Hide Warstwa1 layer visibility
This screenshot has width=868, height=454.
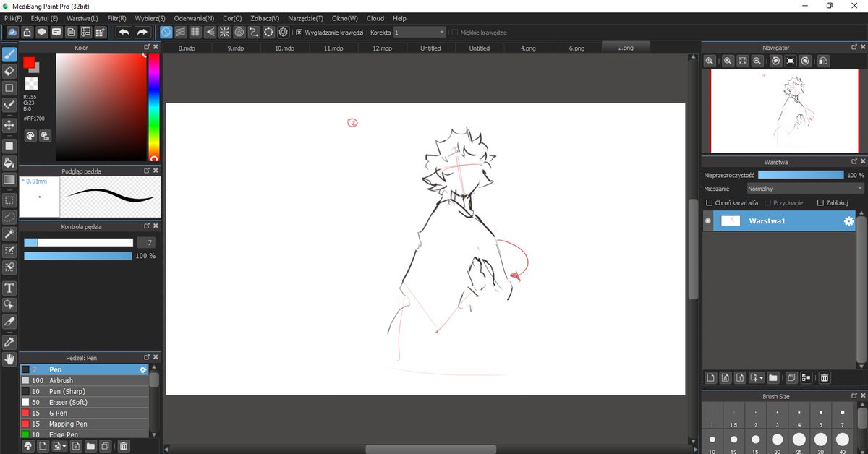(x=708, y=221)
